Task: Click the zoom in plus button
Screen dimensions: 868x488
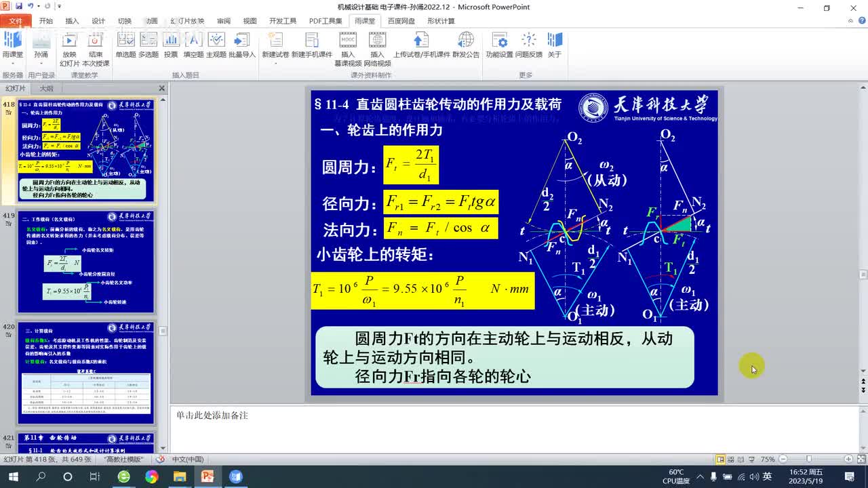Action: click(848, 459)
